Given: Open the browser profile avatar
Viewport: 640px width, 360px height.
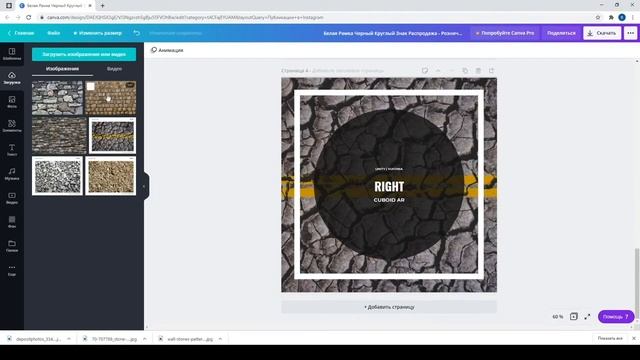Looking at the screenshot, I should click(622, 18).
